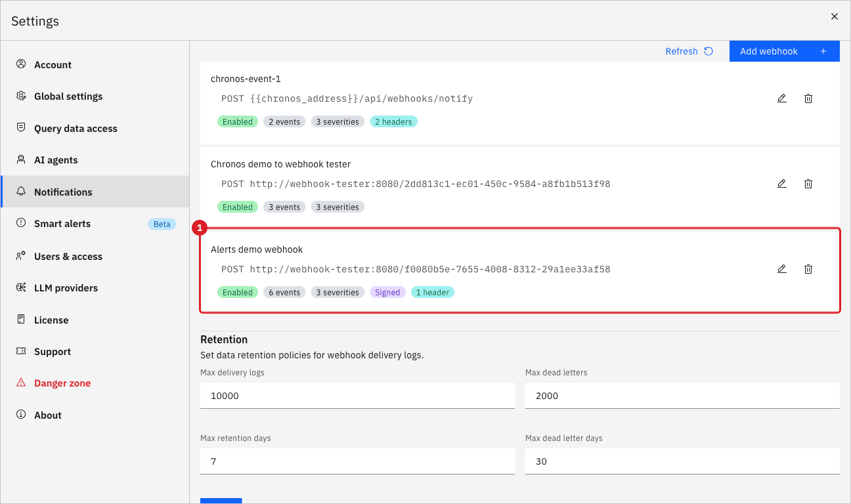Click the License document icon
This screenshot has width=851, height=504.
pyautogui.click(x=21, y=320)
